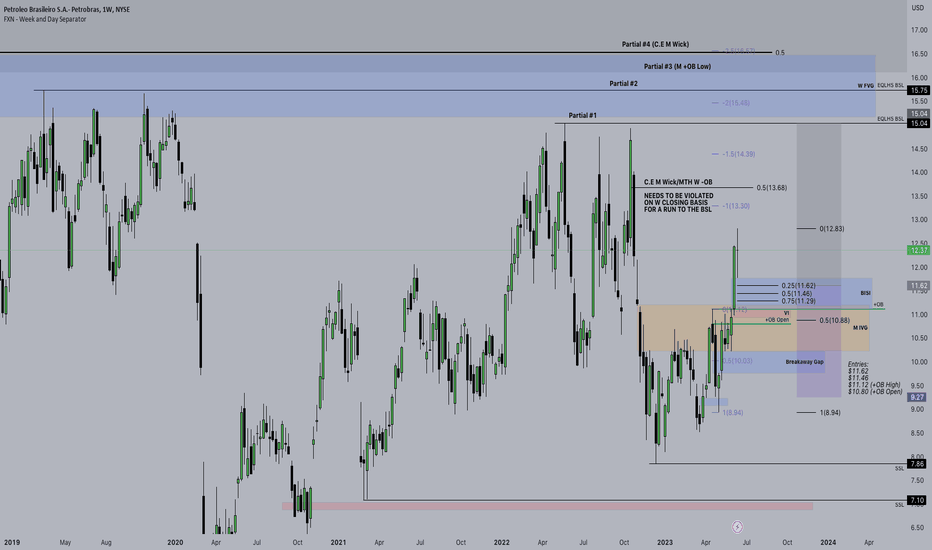Select the 'Partial #4 (C.E M Wick)' label

tap(655, 44)
